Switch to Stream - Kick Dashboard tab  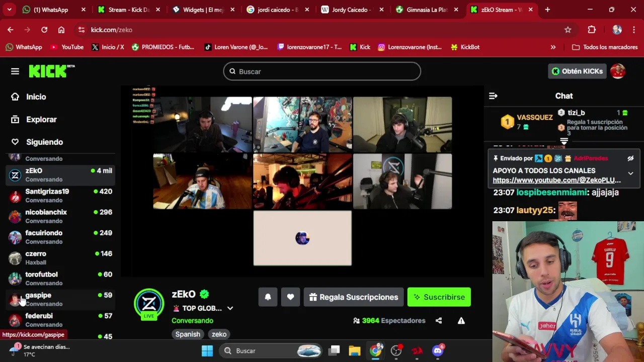pyautogui.click(x=128, y=10)
